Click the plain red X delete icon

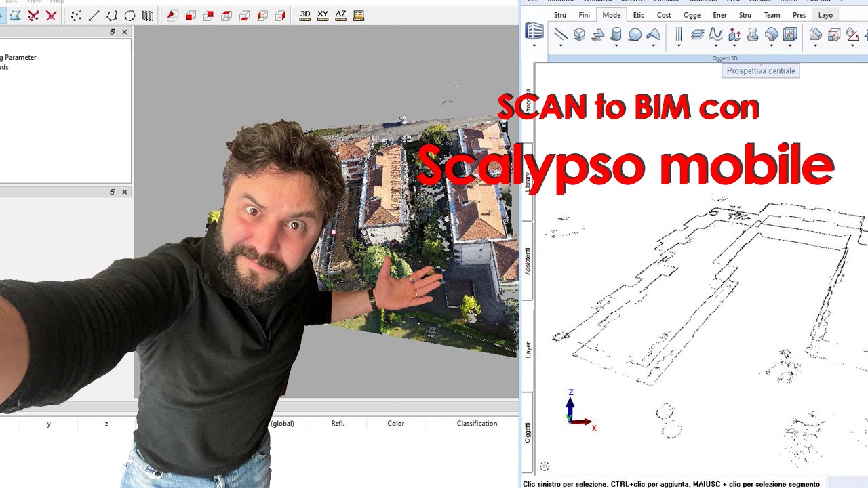tap(51, 16)
